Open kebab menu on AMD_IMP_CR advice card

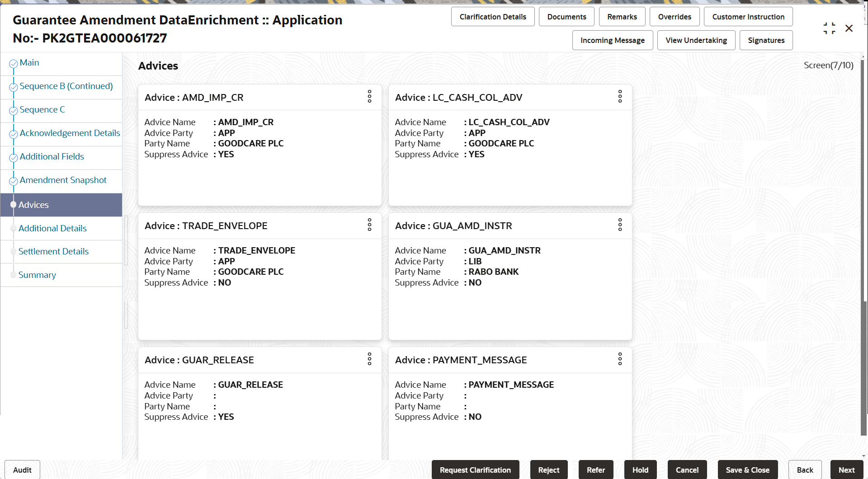pyautogui.click(x=370, y=96)
